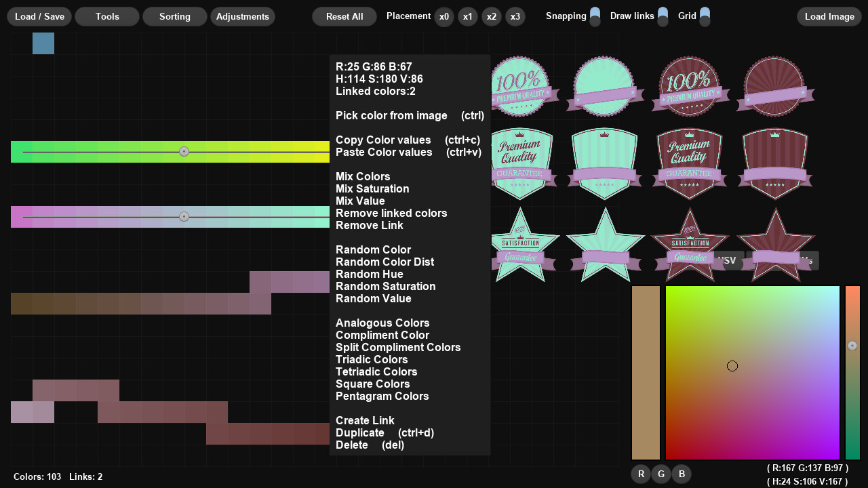
Task: Click the x0 placement button
Action: [443, 16]
